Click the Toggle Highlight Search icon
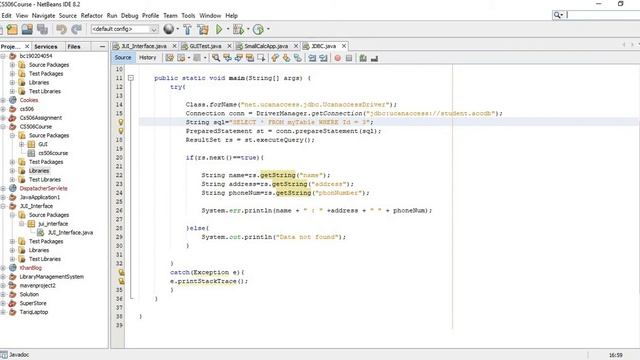 click(x=250, y=58)
